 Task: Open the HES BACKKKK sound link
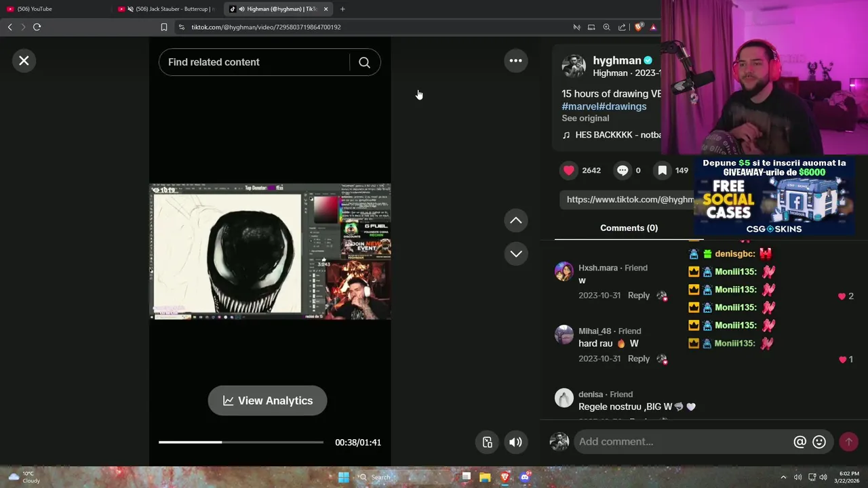[x=612, y=135]
